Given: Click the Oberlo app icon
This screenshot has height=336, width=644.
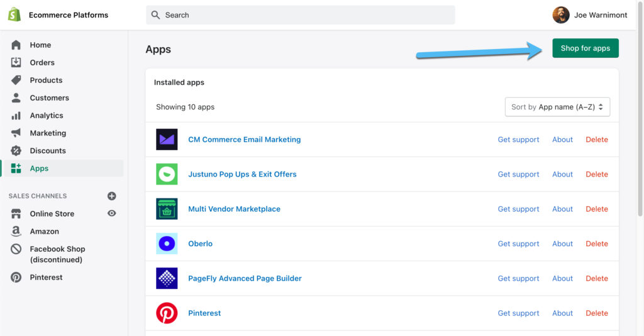Looking at the screenshot, I should click(x=167, y=244).
